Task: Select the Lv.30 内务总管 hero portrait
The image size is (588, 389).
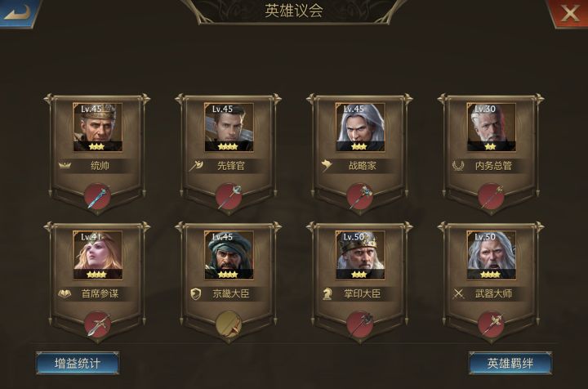Action: pos(492,127)
